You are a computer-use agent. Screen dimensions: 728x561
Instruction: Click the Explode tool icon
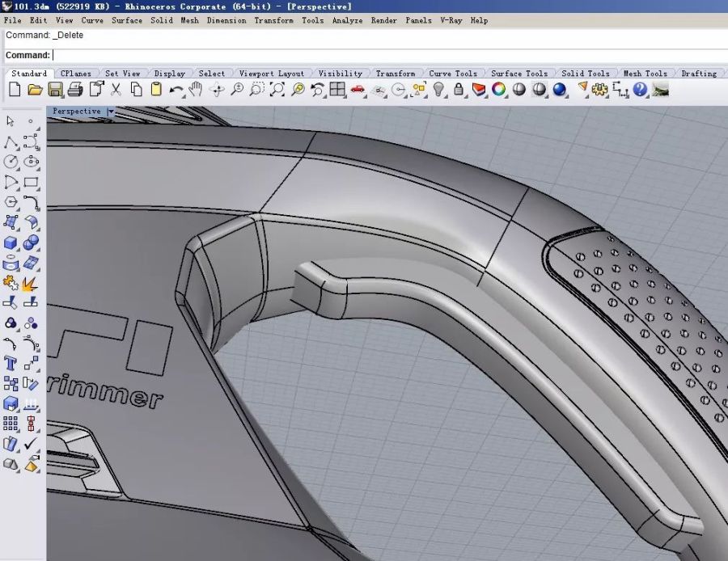pyautogui.click(x=31, y=283)
